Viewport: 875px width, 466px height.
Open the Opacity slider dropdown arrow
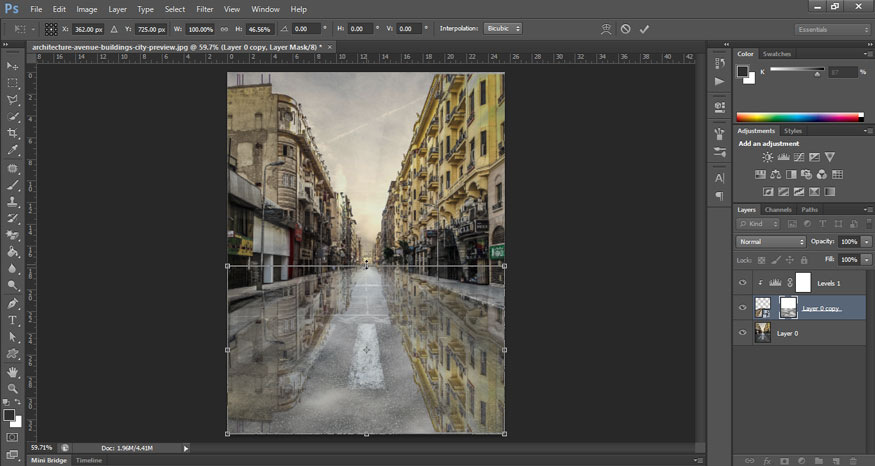(866, 242)
